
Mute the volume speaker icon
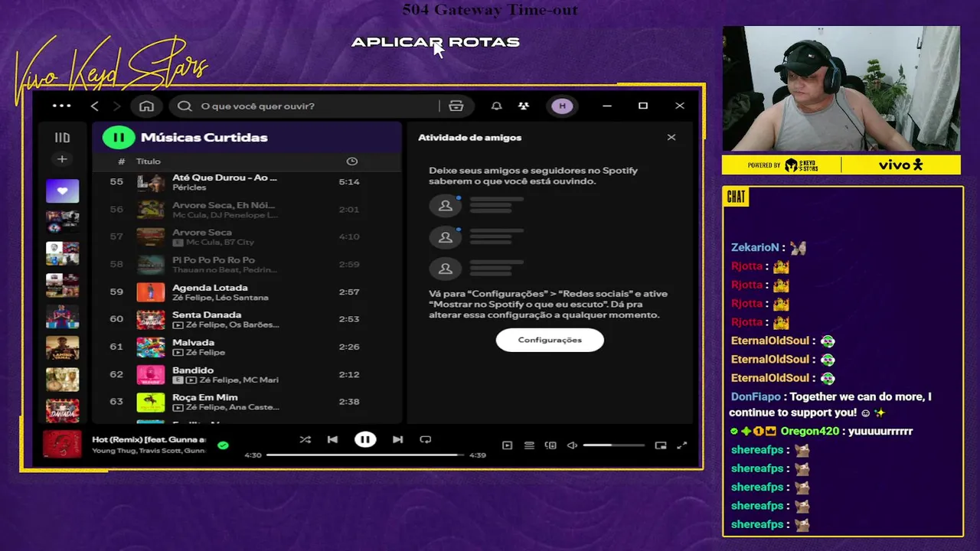pyautogui.click(x=572, y=445)
